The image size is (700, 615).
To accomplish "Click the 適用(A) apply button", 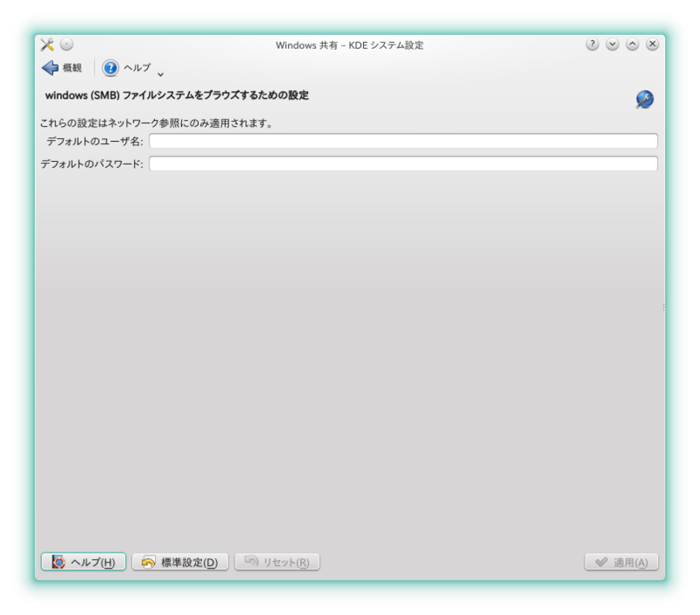I will 621,562.
